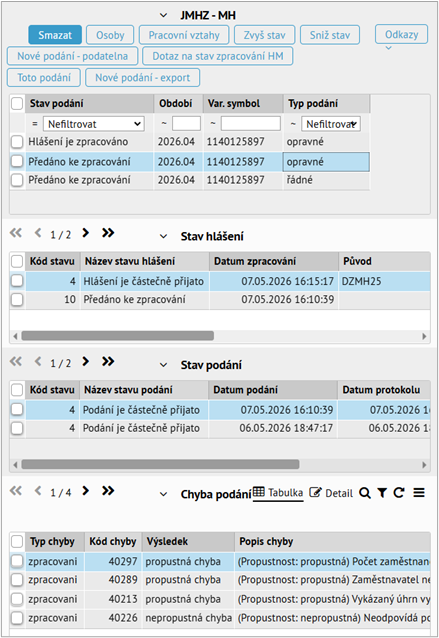
Task: Click the Var. symbol filter input field
Action: (251, 124)
